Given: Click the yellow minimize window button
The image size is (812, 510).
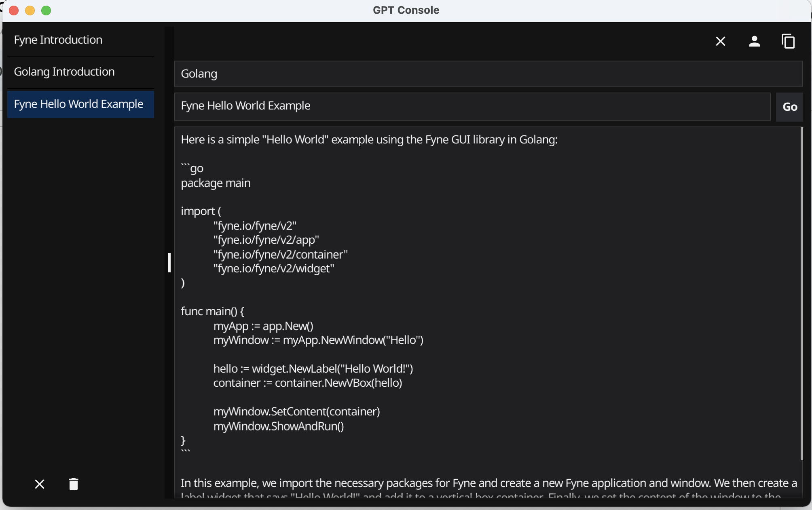Looking at the screenshot, I should click(x=30, y=11).
